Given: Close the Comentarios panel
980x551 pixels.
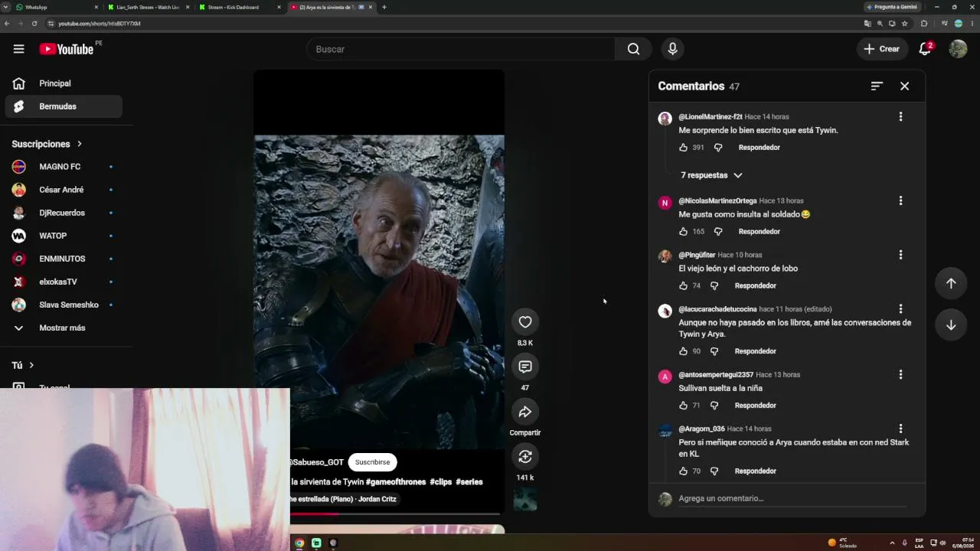Looking at the screenshot, I should click(x=904, y=86).
